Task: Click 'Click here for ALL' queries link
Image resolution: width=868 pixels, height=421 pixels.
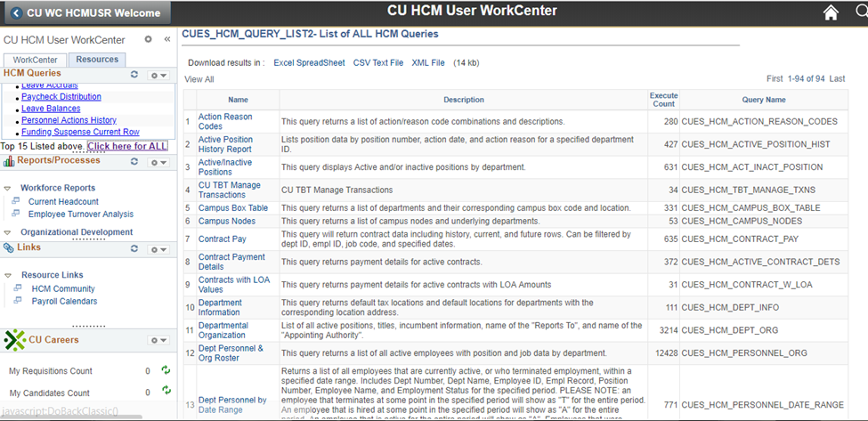Action: 127,146
